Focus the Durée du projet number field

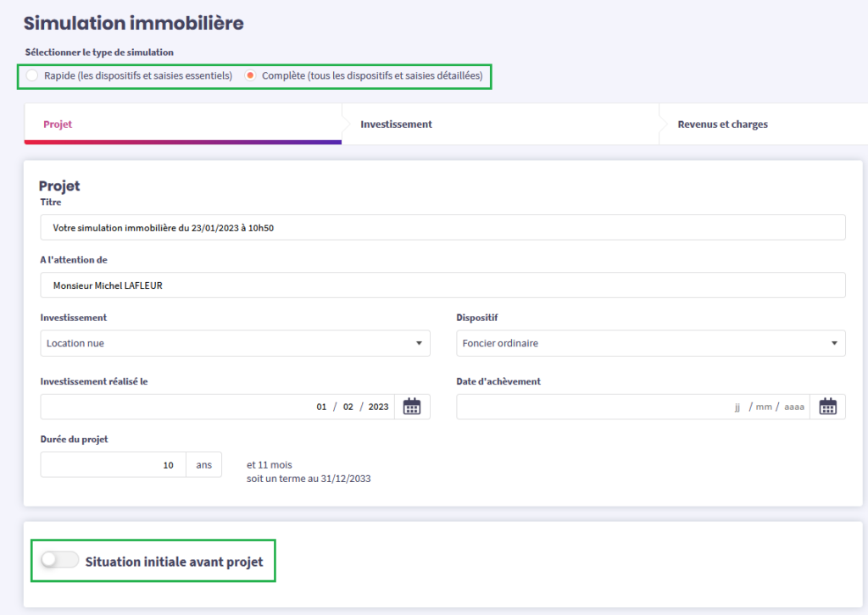tap(113, 465)
